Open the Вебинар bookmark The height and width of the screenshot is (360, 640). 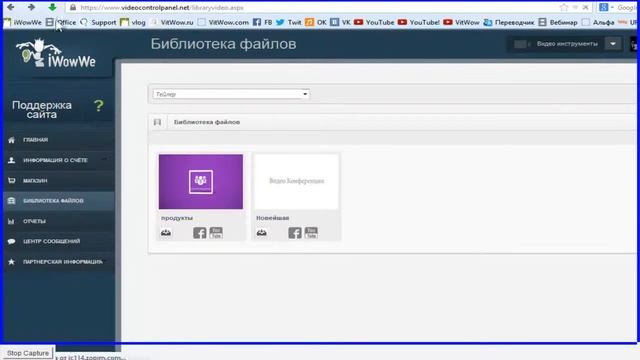pos(558,22)
